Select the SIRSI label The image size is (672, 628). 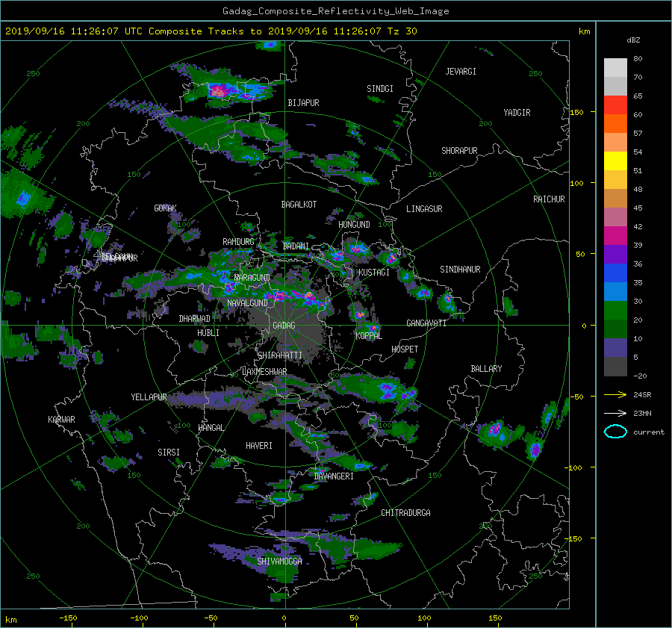coord(169,453)
